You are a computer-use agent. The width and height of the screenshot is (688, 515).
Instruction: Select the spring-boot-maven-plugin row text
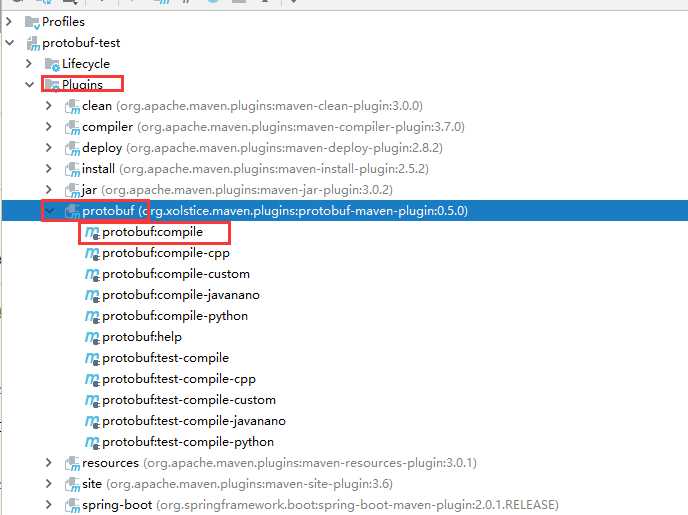tap(320, 505)
